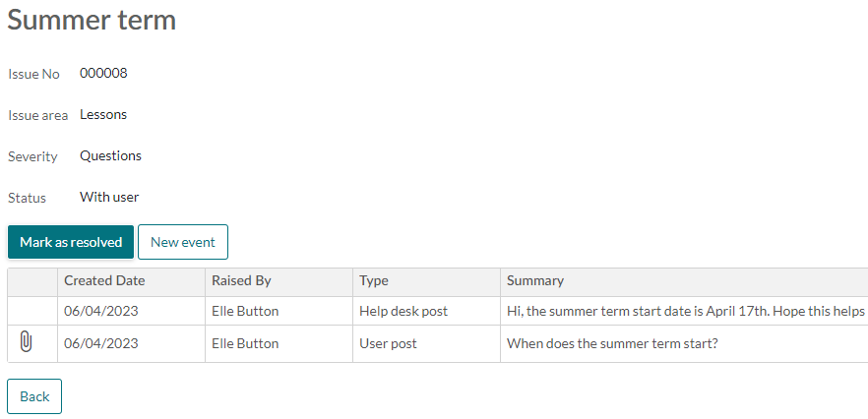Viewport: 868px width, 419px height.
Task: Click the date in the User post row
Action: click(101, 343)
